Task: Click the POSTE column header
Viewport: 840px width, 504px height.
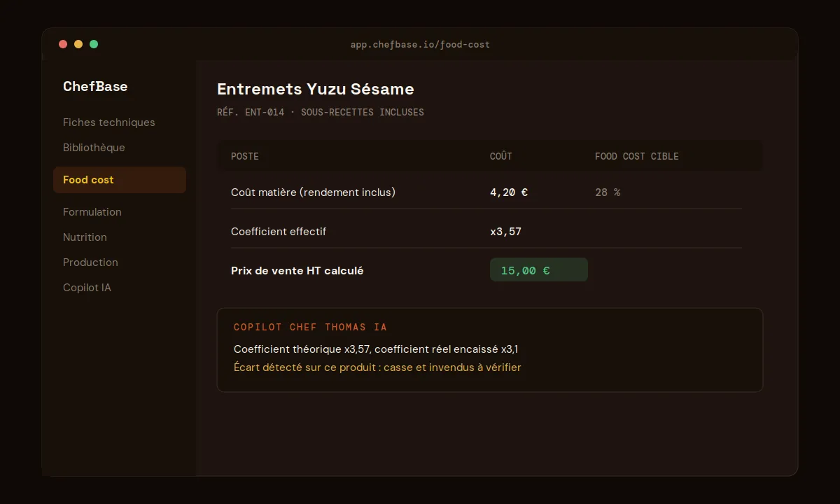Action: [245, 156]
